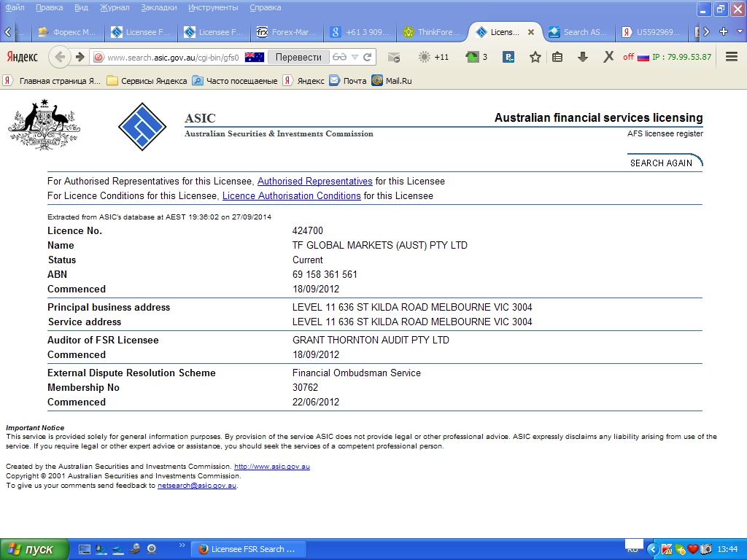Open the Вид menu
The image size is (747, 560).
coord(81,7)
